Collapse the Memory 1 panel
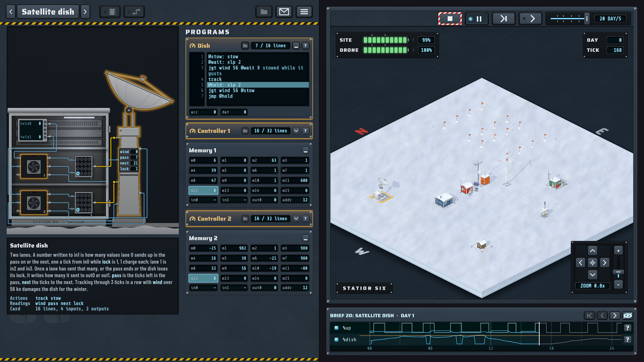This screenshot has width=644, height=362. (x=305, y=150)
